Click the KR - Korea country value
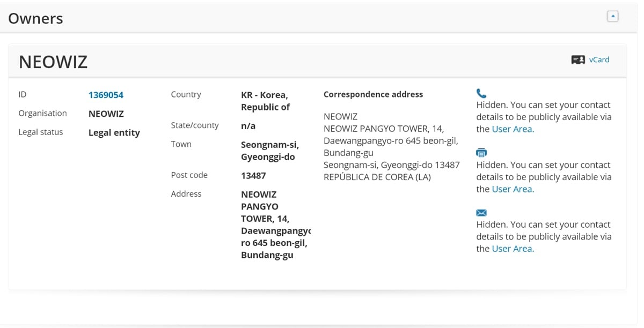644x328 pixels. tap(265, 101)
